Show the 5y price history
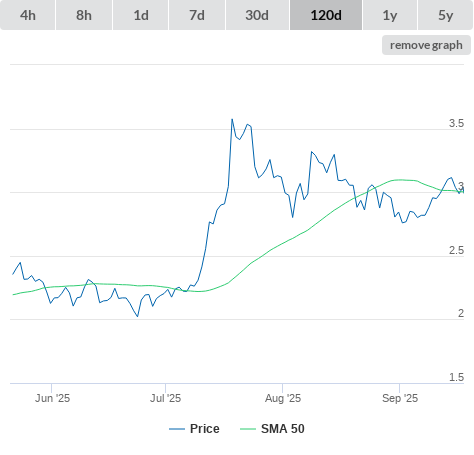The width and height of the screenshot is (474, 455). [x=445, y=15]
